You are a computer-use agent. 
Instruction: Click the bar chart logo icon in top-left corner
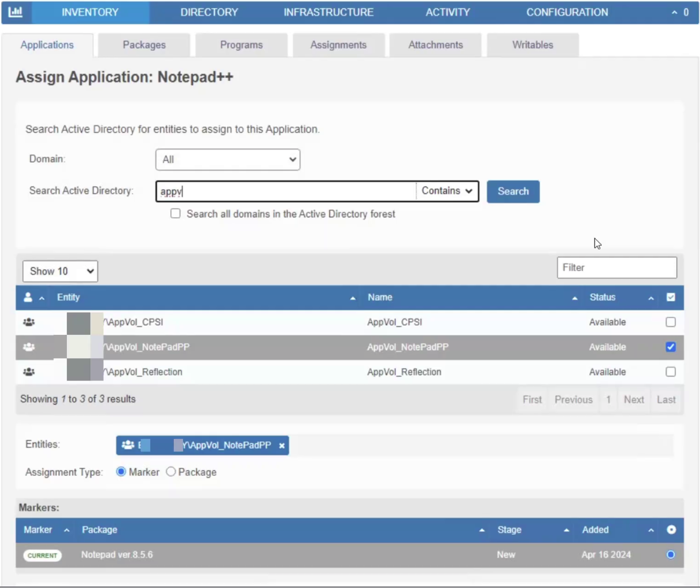16,12
